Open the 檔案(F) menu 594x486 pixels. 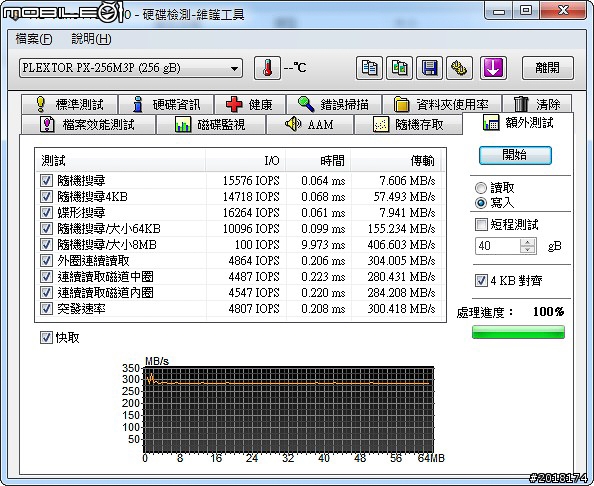coord(34,39)
